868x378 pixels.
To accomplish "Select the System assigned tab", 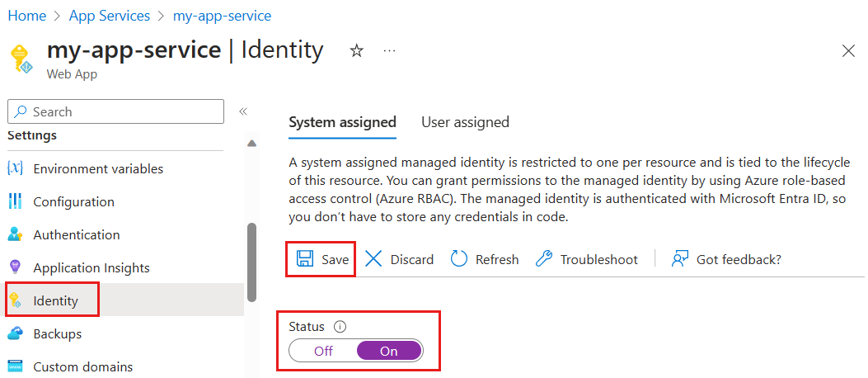I will pyautogui.click(x=342, y=122).
